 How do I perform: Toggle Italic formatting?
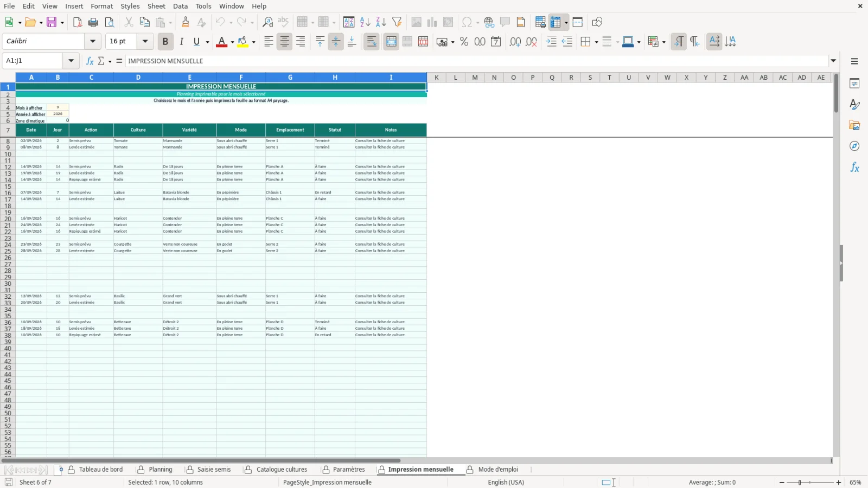181,42
